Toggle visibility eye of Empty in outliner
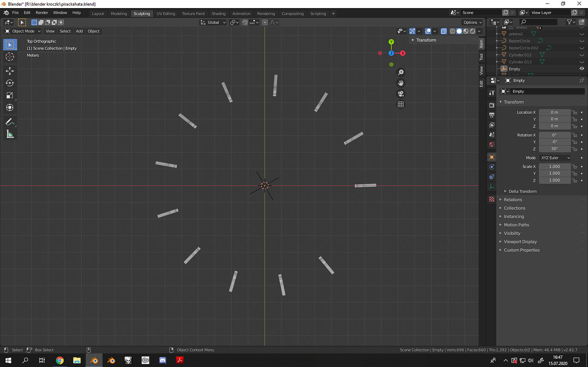Screen dimensions: 588x367 [x=582, y=69]
